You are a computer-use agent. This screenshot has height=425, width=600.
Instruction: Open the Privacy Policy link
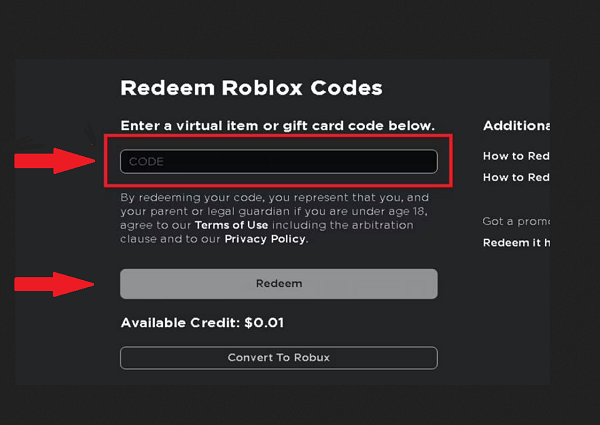(x=265, y=239)
